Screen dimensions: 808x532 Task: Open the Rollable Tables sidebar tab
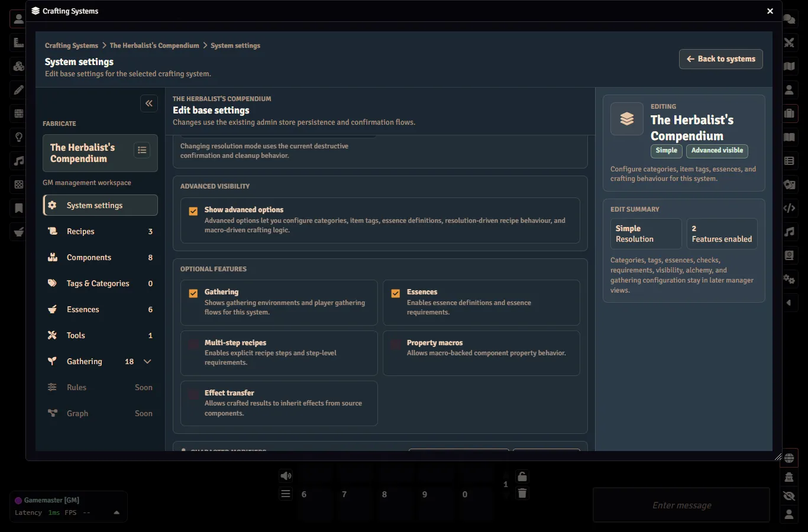789,161
